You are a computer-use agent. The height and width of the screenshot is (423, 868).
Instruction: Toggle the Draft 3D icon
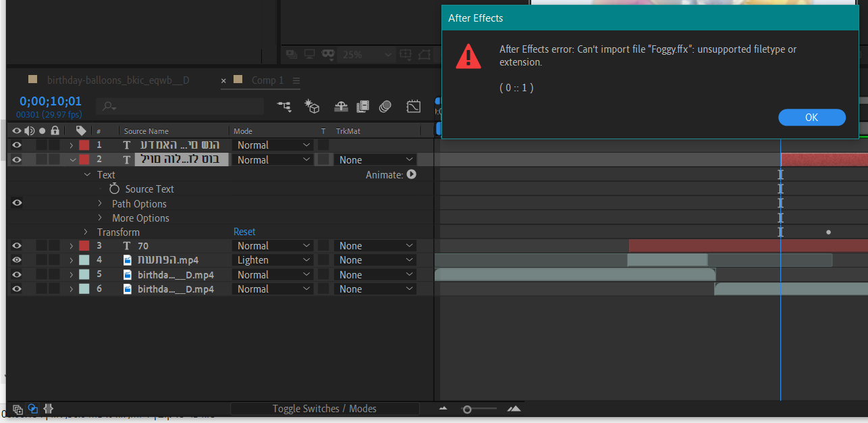(x=312, y=106)
